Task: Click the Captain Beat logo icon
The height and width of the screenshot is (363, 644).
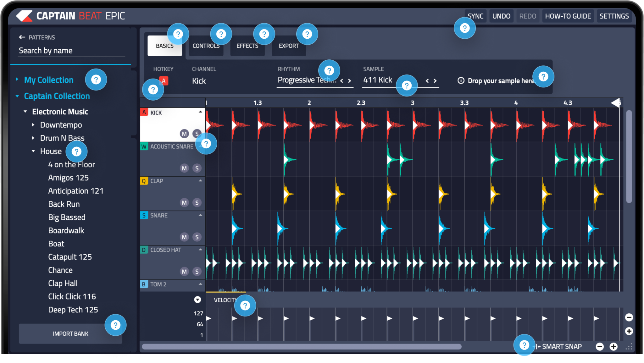Action: coord(24,16)
